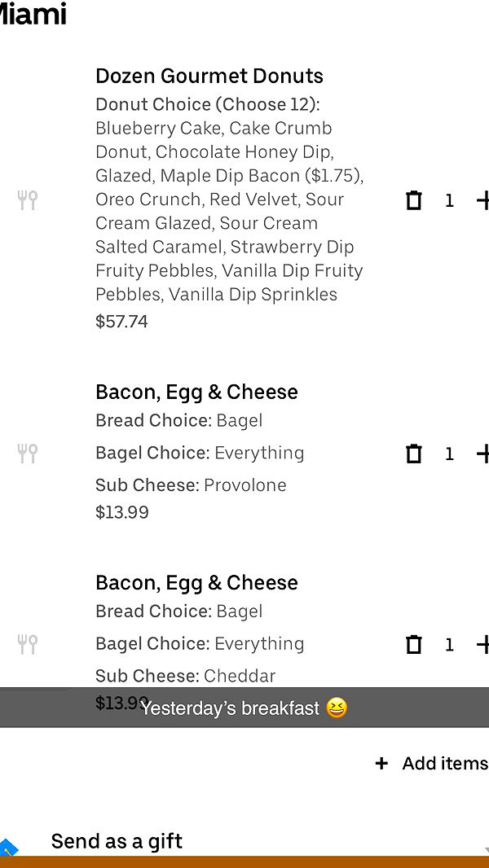
Task: Click the plus icon next to Add items
Action: click(x=381, y=764)
